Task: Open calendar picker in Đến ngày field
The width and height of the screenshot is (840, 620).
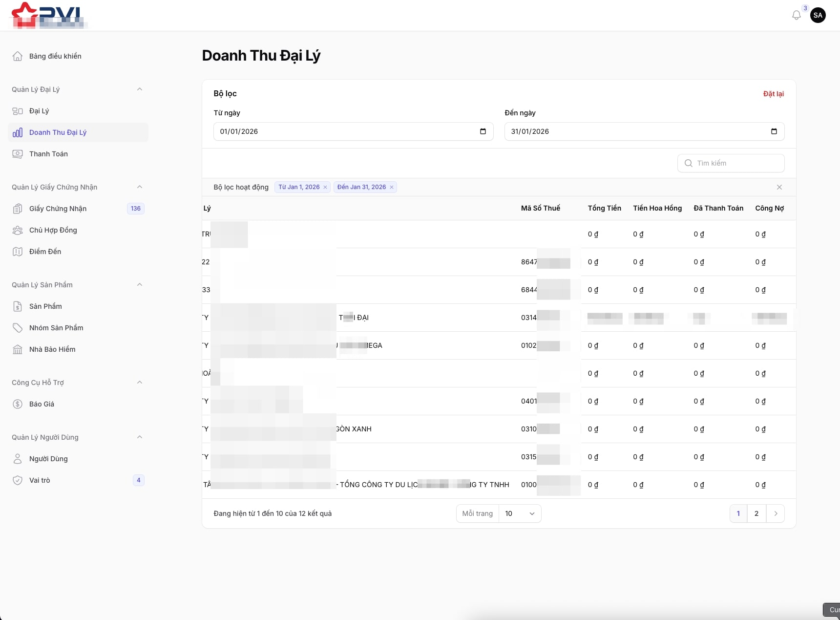Action: tap(774, 131)
